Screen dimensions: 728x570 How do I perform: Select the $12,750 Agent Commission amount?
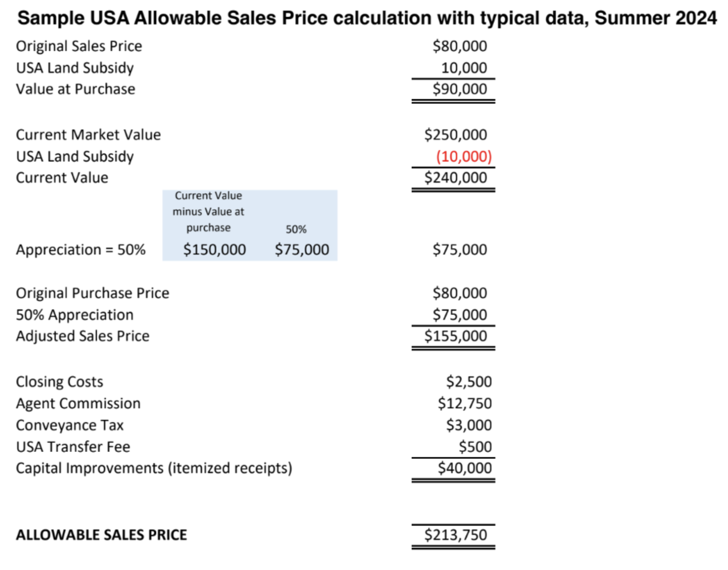464,404
